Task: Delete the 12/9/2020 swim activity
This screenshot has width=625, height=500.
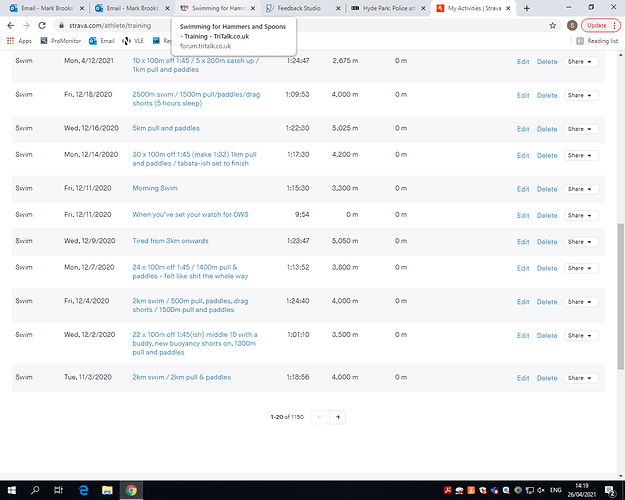Action: coord(547,242)
